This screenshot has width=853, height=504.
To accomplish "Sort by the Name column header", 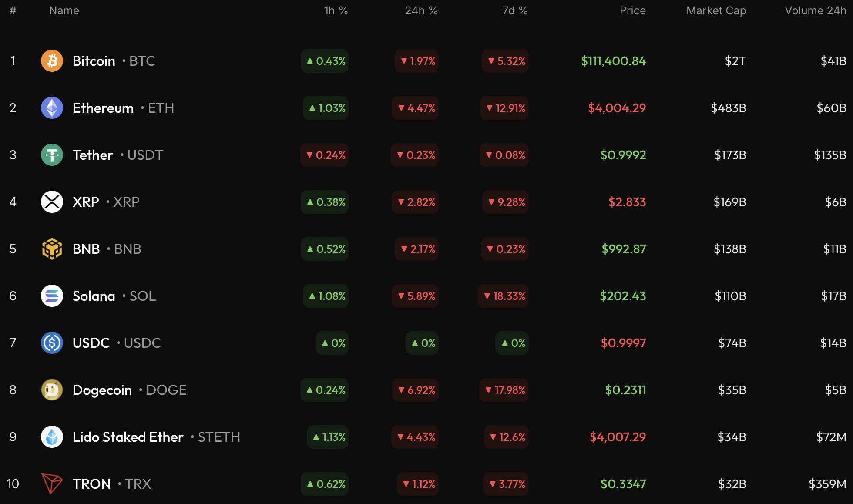I will [x=64, y=10].
